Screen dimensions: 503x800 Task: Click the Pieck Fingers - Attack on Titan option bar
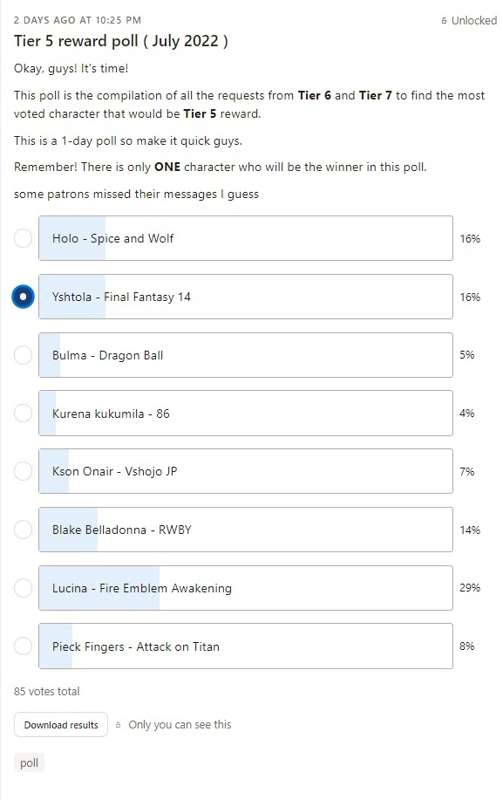[245, 646]
